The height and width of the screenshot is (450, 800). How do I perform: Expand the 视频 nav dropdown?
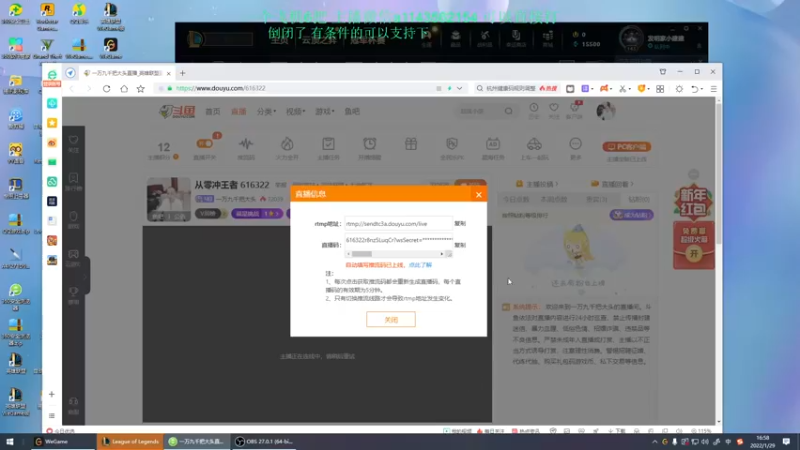pyautogui.click(x=295, y=111)
